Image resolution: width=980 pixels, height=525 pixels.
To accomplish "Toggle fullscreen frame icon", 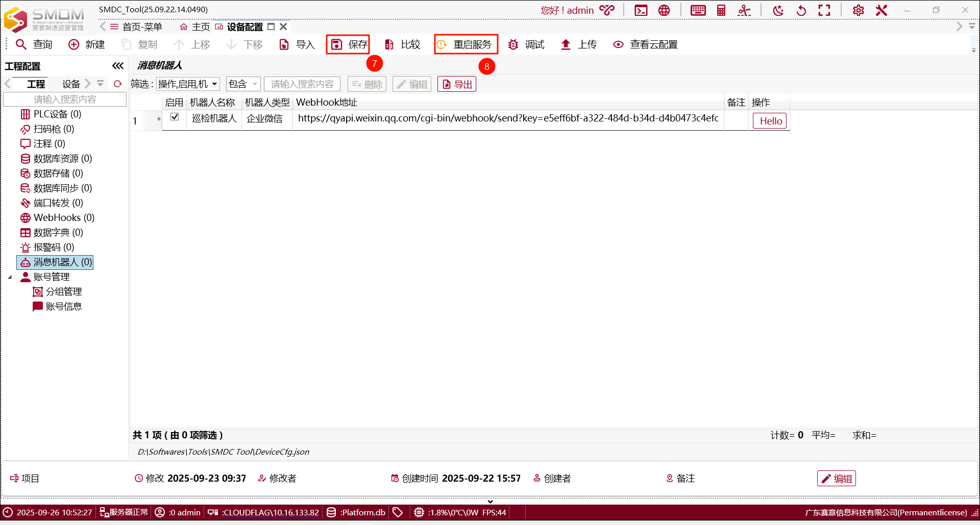I will [x=824, y=10].
